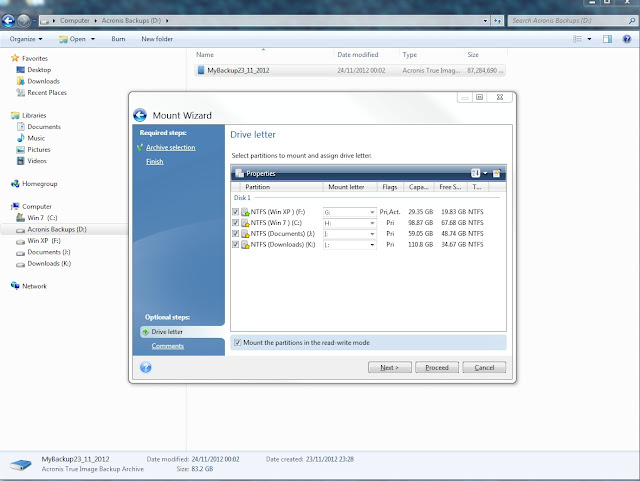
Task: Click the Explorer help question mark icon
Action: [x=627, y=39]
